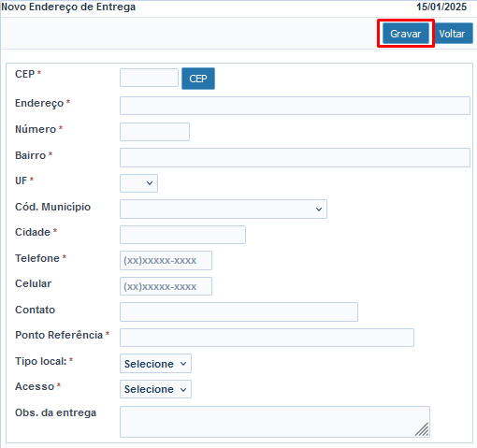Screen dimensions: 477x448
Task: Click the UF dropdown chevron arrow
Action: pos(150,183)
